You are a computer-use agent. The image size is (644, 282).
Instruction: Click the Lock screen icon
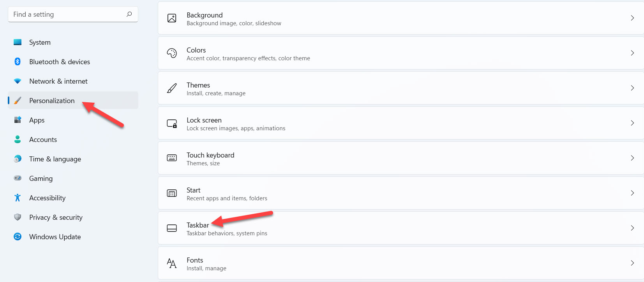coord(172,123)
